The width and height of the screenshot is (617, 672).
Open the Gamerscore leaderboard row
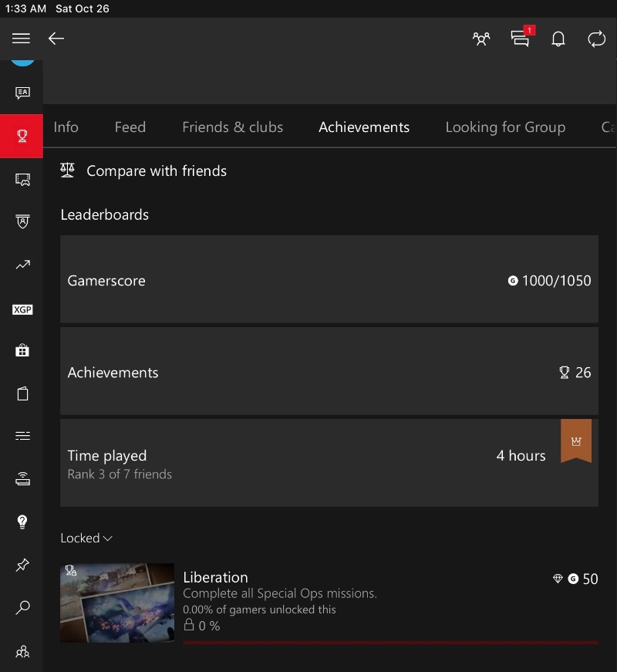[x=329, y=280]
